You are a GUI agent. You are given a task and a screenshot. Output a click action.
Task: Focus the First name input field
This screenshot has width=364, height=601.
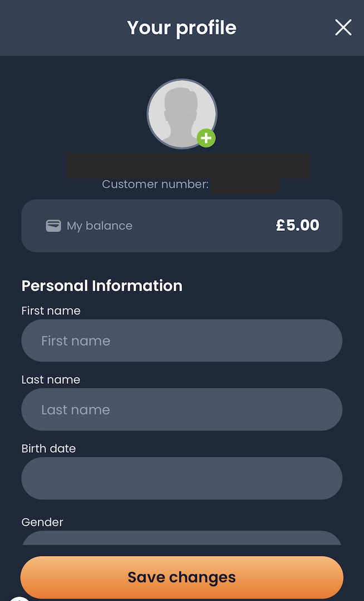[x=181, y=341]
